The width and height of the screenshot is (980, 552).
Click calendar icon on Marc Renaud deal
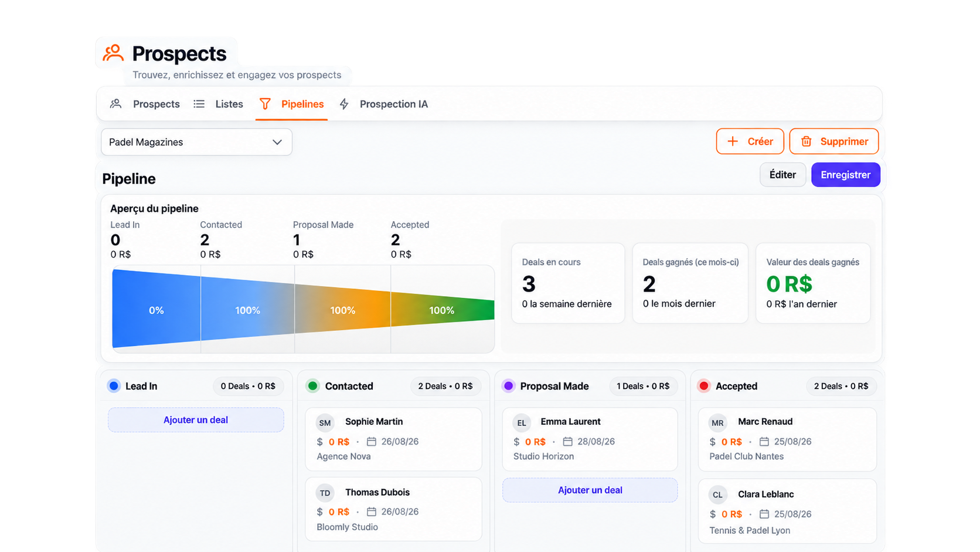point(764,441)
